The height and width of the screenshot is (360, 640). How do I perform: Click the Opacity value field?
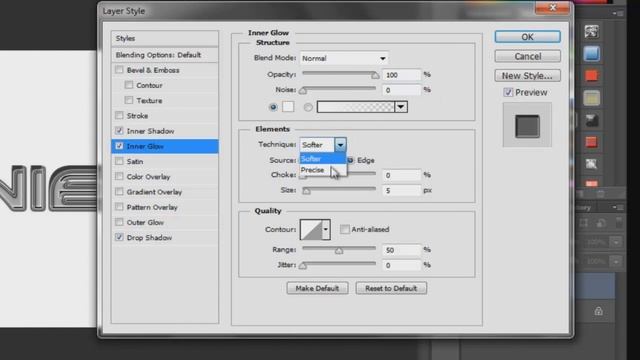(x=401, y=75)
